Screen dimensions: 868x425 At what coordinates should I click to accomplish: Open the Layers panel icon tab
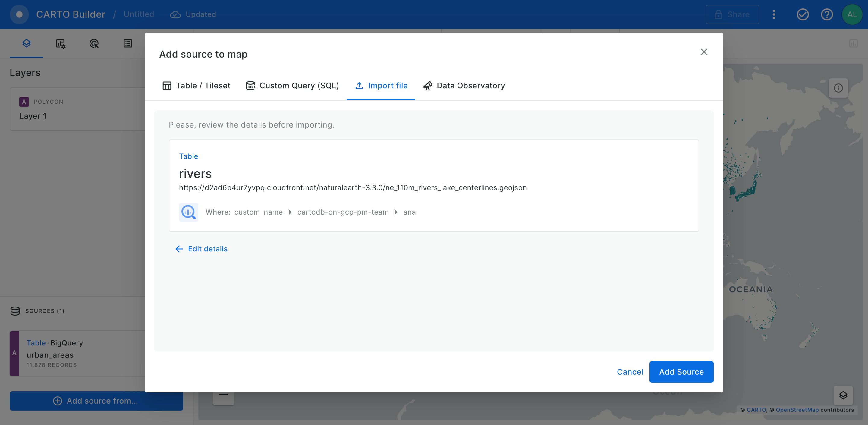[x=26, y=43]
